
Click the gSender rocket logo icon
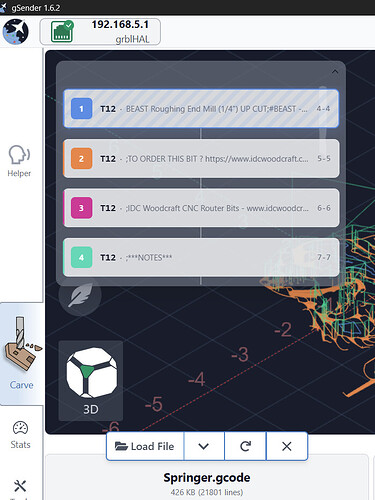click(x=15, y=32)
